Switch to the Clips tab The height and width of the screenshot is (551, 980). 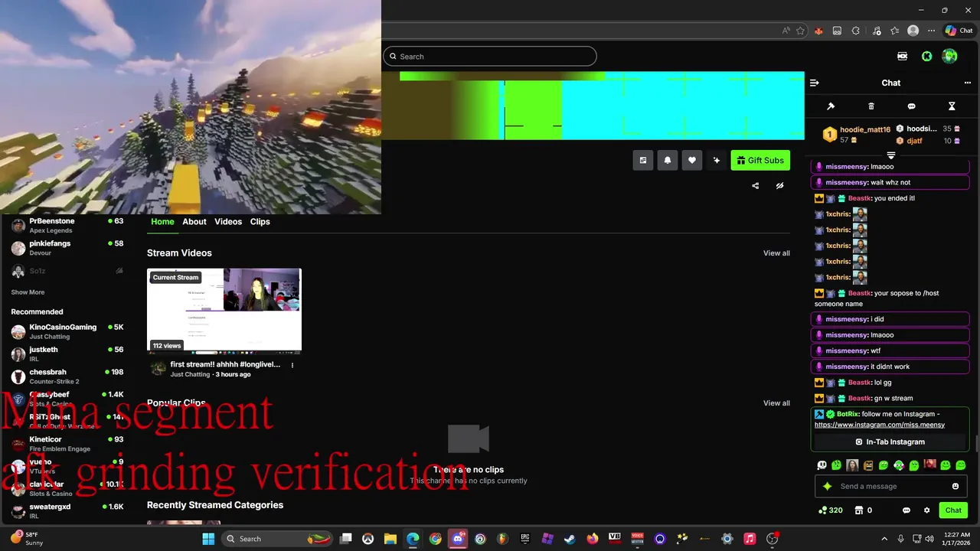point(260,221)
